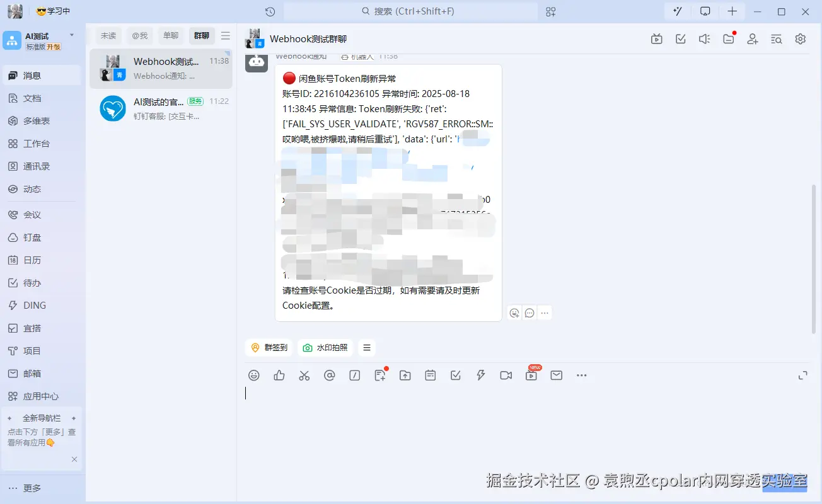
Task: Open the apps grid icon next to search
Action: pos(551,11)
